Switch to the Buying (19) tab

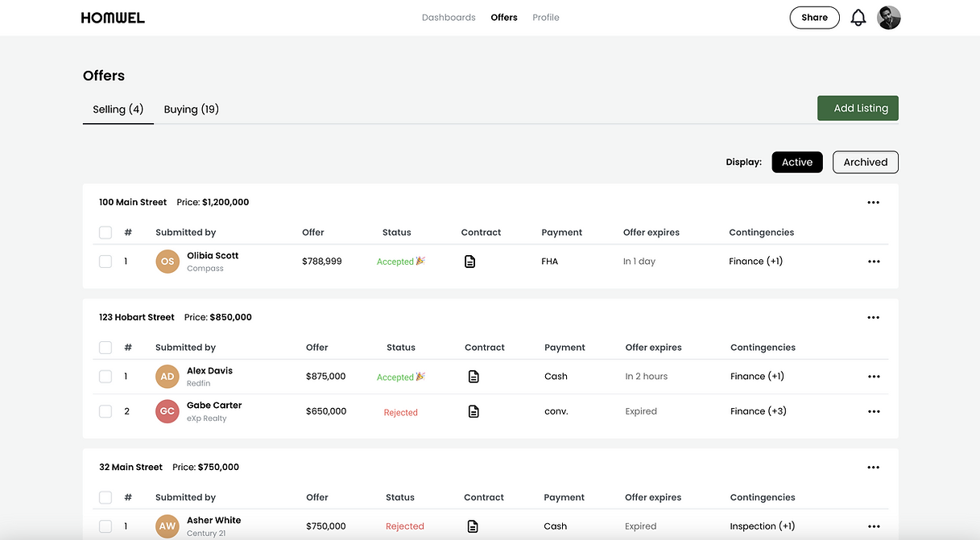(x=192, y=109)
